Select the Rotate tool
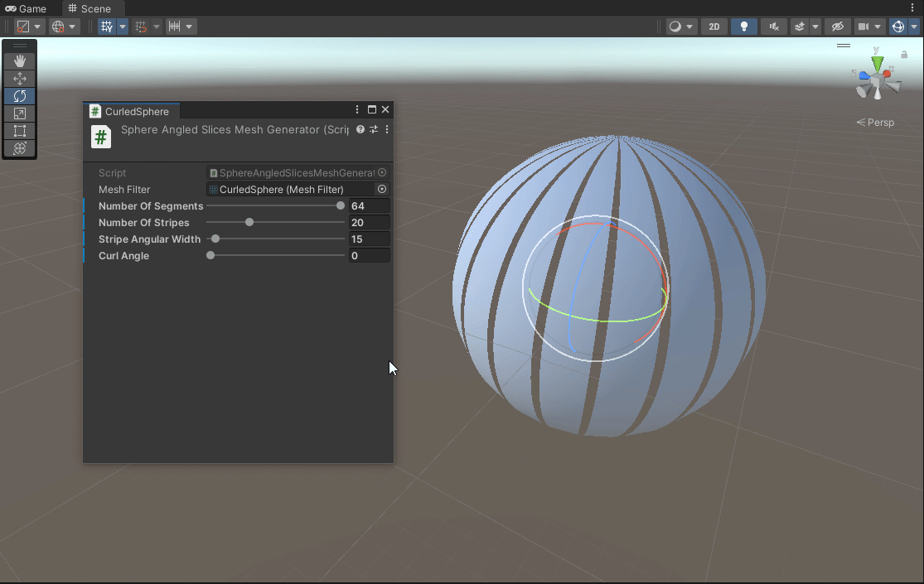924x584 pixels. (x=19, y=96)
